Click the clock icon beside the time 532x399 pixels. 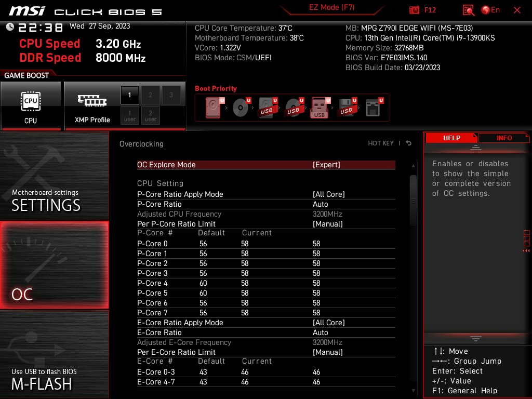pyautogui.click(x=10, y=26)
